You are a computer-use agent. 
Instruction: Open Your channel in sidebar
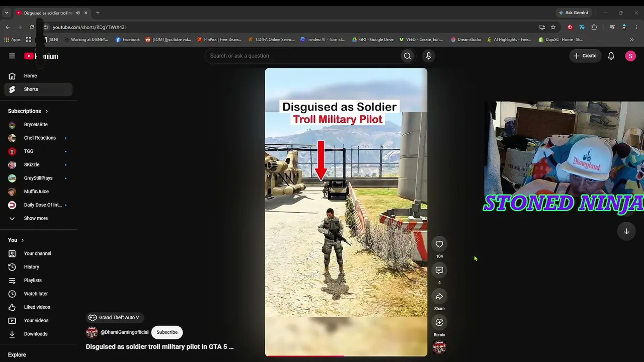click(38, 253)
